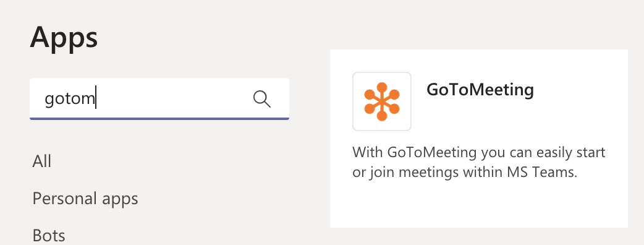Click the magnifying glass search icon
Image resolution: width=644 pixels, height=245 pixels.
(261, 99)
